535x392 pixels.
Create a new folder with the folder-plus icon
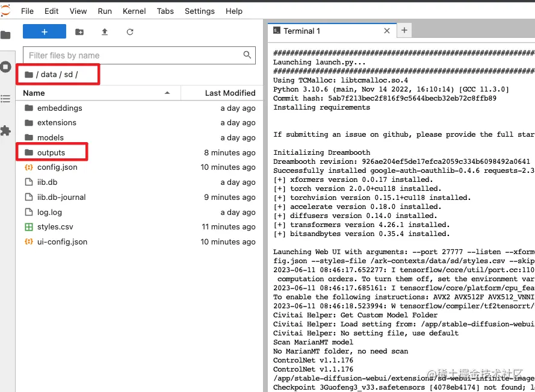click(x=79, y=32)
